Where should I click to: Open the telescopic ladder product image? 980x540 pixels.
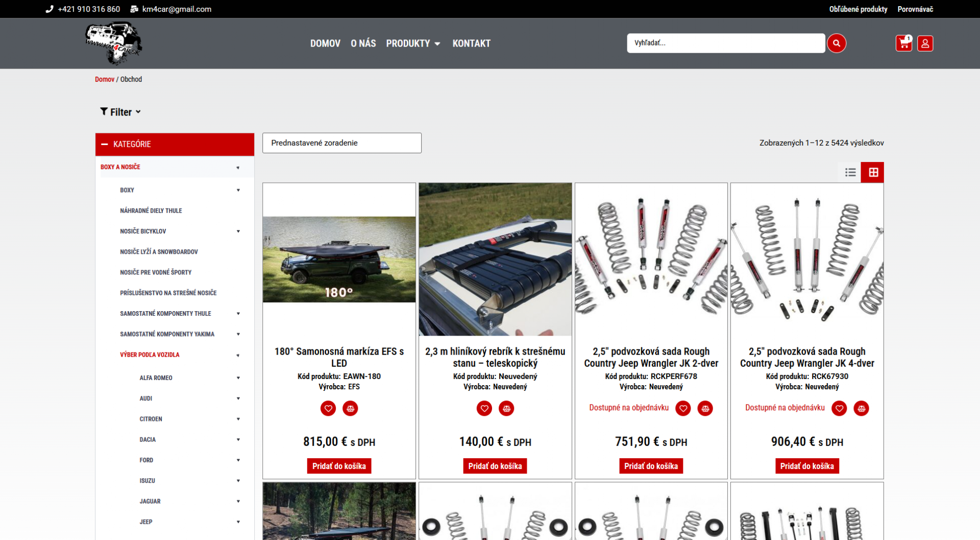(495, 260)
